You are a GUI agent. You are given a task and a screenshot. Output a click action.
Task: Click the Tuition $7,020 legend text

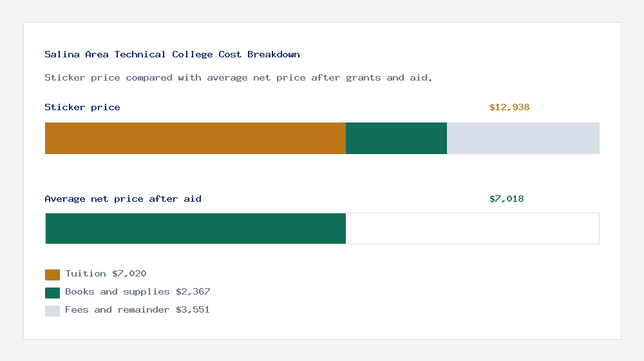[x=106, y=273]
